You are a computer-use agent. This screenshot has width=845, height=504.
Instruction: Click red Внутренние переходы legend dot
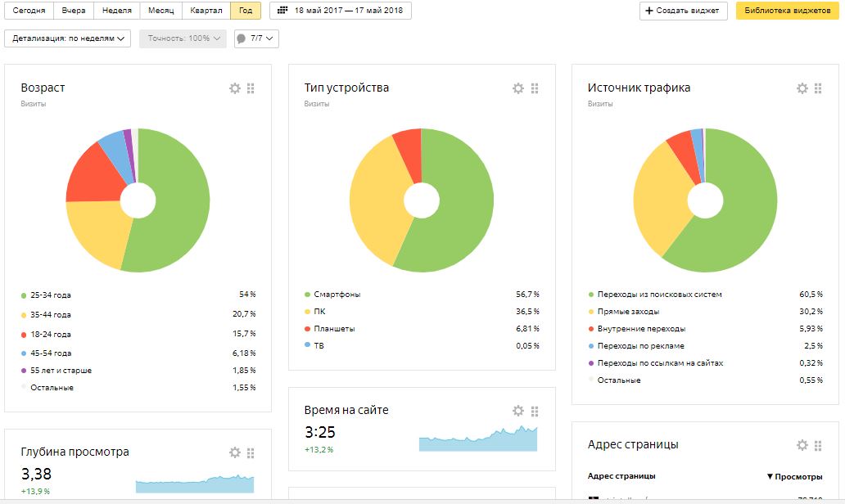pos(591,329)
